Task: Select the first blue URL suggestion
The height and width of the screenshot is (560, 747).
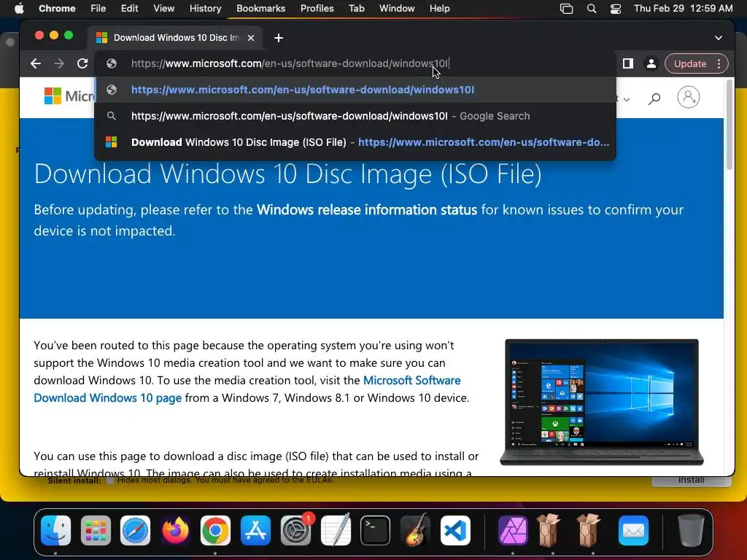Action: pyautogui.click(x=355, y=90)
